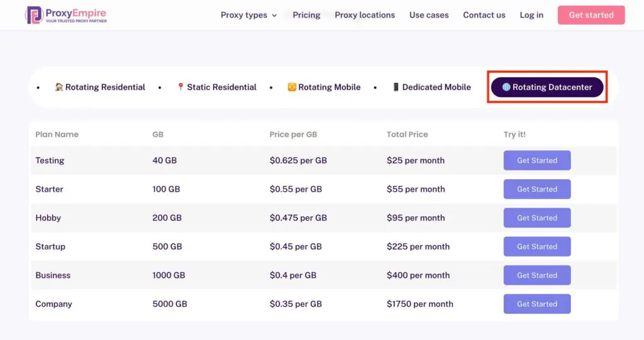Select the Rotating Mobile tab
The image size is (644, 340).
(x=324, y=87)
